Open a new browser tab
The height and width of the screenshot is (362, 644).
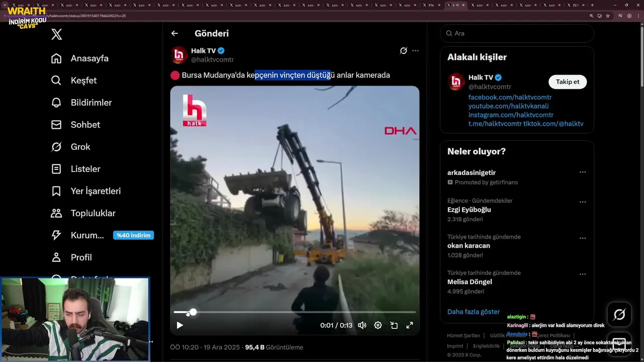point(592,5)
